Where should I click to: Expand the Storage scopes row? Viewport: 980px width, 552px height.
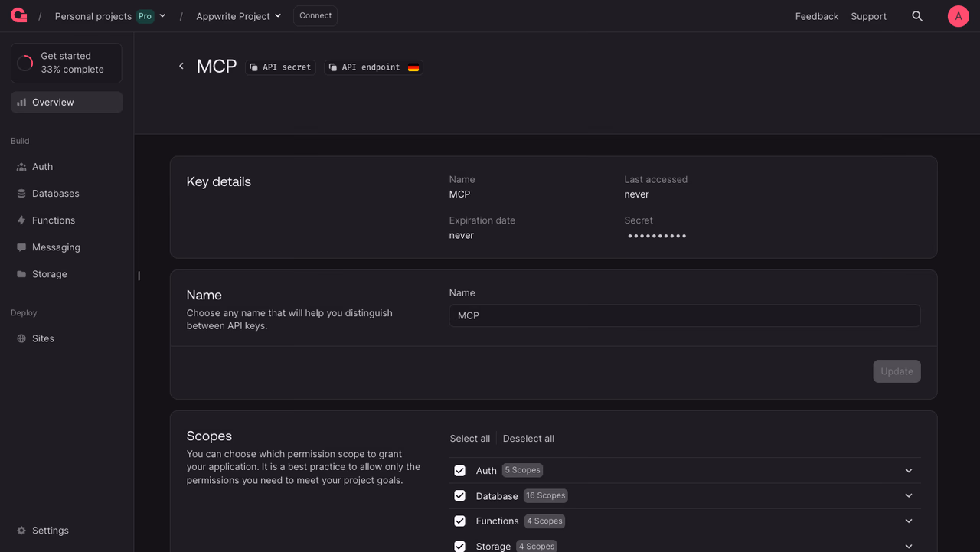(x=909, y=546)
